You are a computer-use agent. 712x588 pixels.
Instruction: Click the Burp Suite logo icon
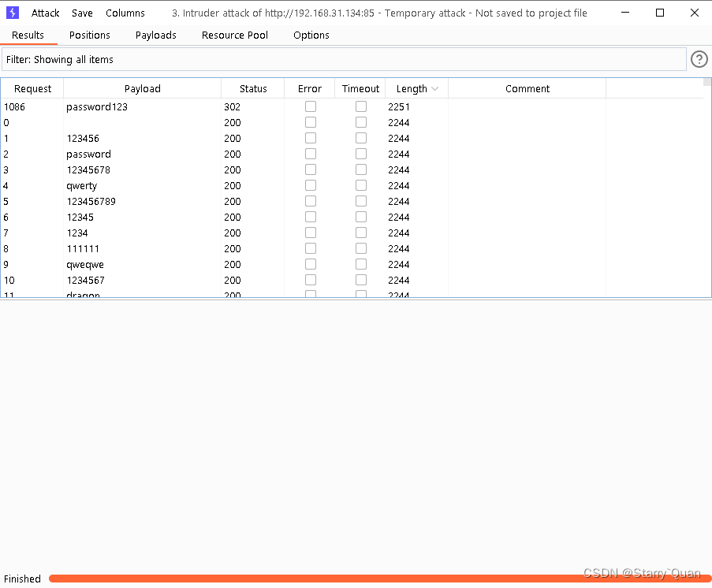pyautogui.click(x=12, y=13)
